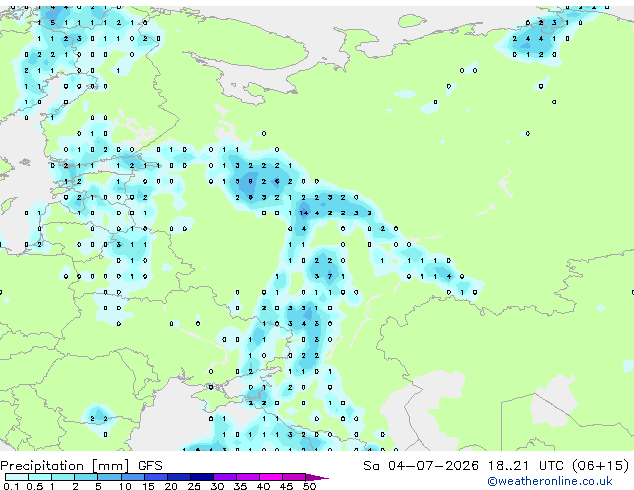
Task: Select the 2–5 mm legend color swatch
Action: pyautogui.click(x=86, y=477)
